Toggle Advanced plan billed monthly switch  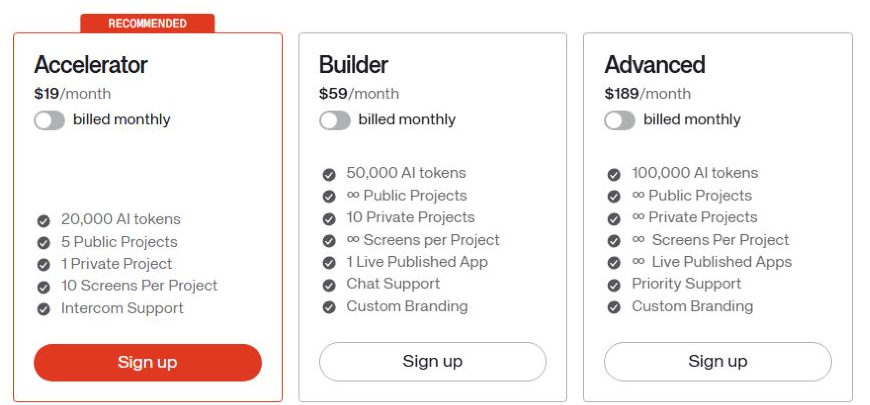click(620, 120)
